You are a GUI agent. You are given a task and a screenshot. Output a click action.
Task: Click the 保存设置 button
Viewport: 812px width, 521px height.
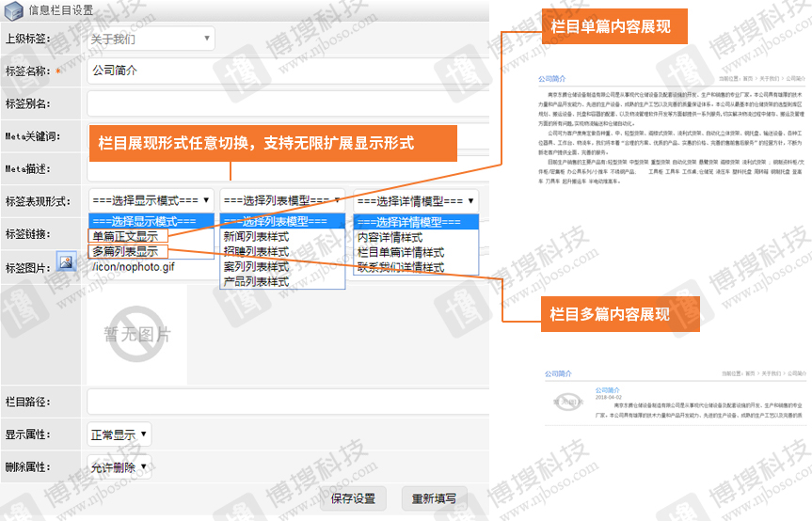tap(353, 498)
